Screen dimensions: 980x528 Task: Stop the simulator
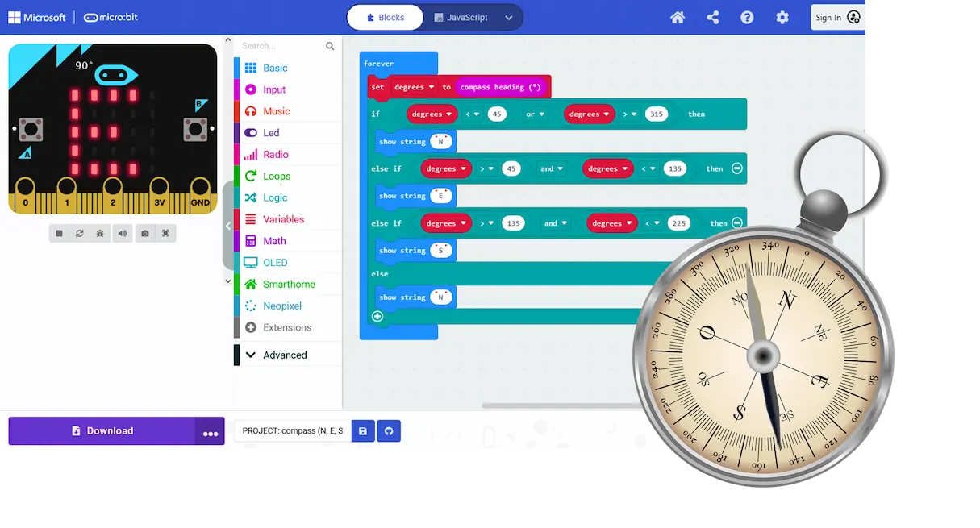(x=59, y=234)
